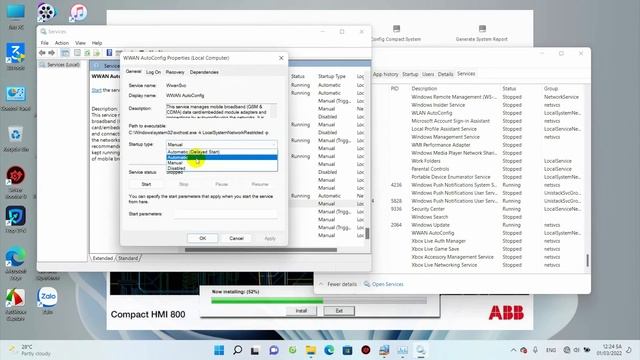Image resolution: width=640 pixels, height=360 pixels.
Task: Open Chat icon on taskbar
Action: pos(274,350)
